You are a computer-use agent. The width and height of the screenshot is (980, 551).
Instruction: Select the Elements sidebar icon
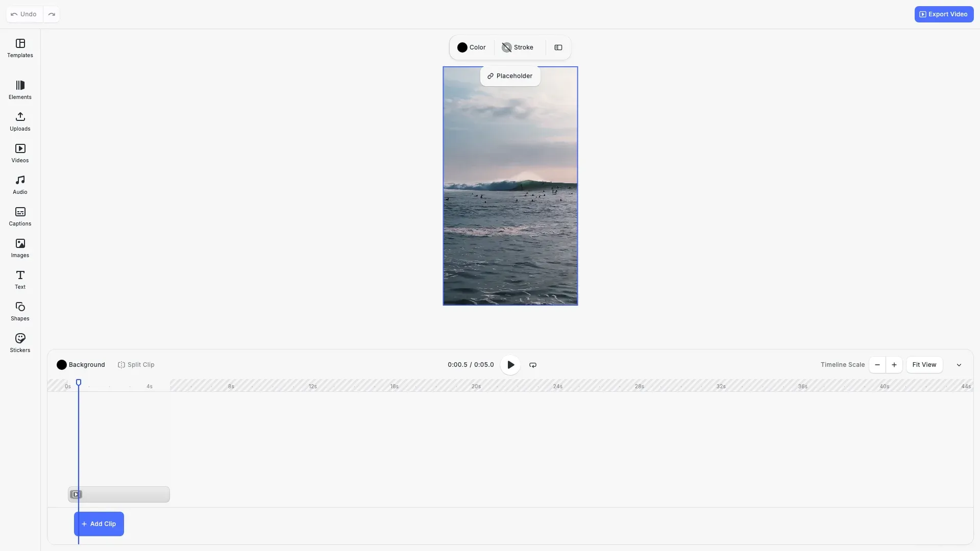[x=20, y=89]
